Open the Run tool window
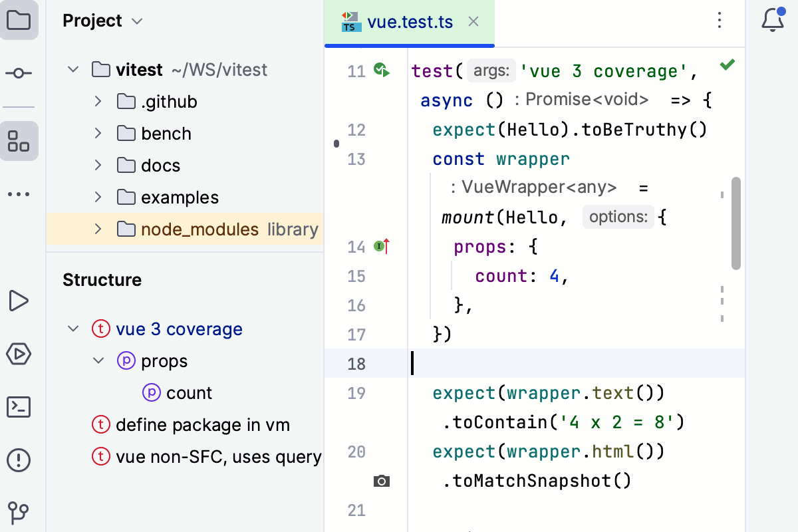 coord(19,301)
